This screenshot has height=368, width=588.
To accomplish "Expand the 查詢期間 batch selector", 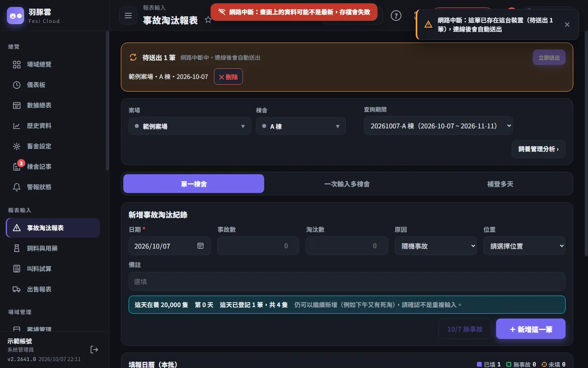I will [x=438, y=126].
